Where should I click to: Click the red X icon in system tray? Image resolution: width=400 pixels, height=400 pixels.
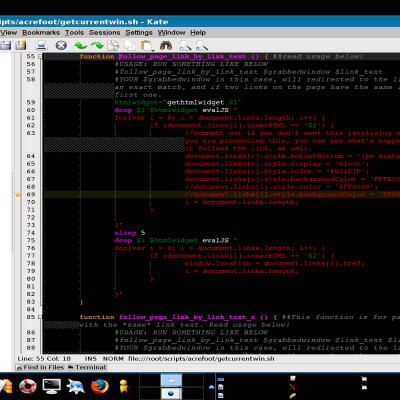(x=292, y=387)
